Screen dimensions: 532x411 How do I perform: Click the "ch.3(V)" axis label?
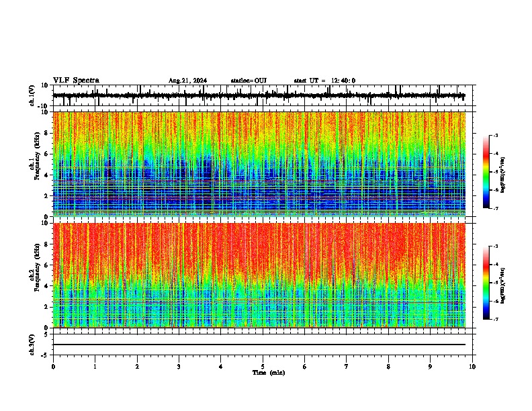32,345
